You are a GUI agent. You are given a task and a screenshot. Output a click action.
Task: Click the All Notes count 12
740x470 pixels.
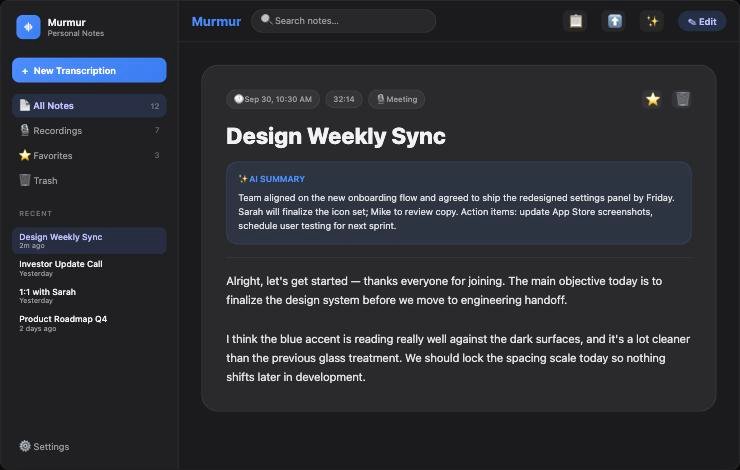tap(155, 106)
